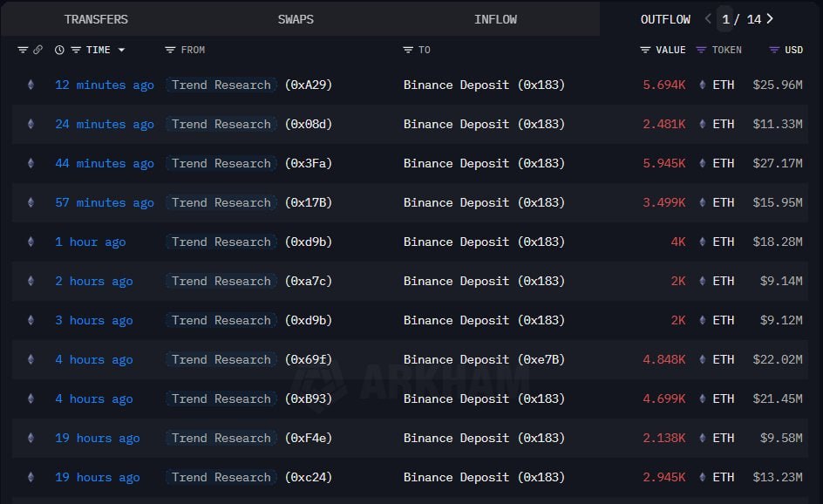Open the INFLOW tab
This screenshot has width=823, height=504.
(x=495, y=18)
